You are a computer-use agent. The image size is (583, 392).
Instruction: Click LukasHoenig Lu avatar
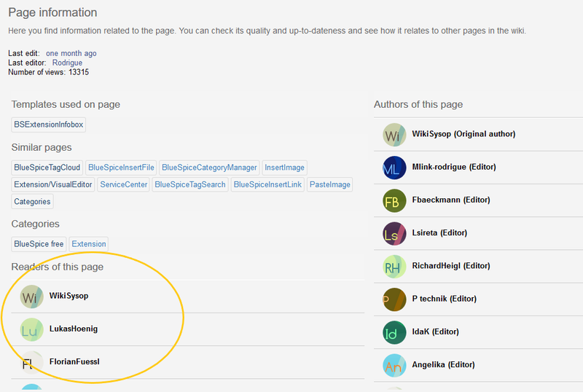tap(31, 329)
